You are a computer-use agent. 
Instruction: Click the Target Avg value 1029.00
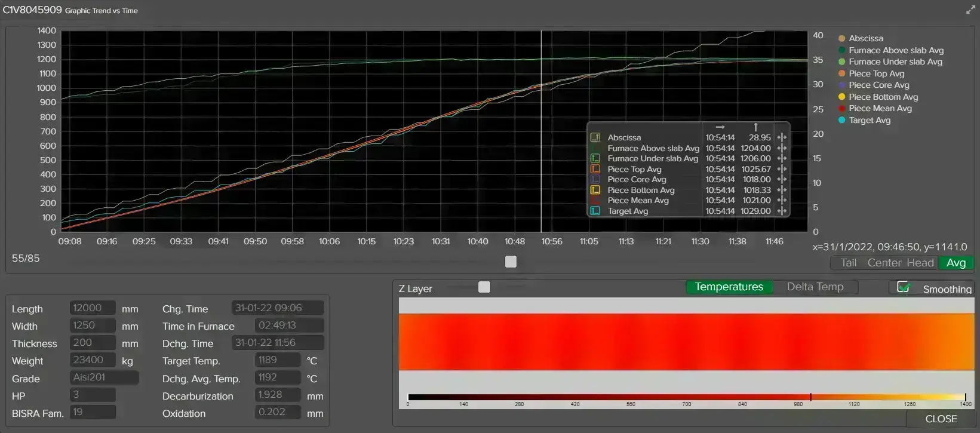[x=756, y=211]
